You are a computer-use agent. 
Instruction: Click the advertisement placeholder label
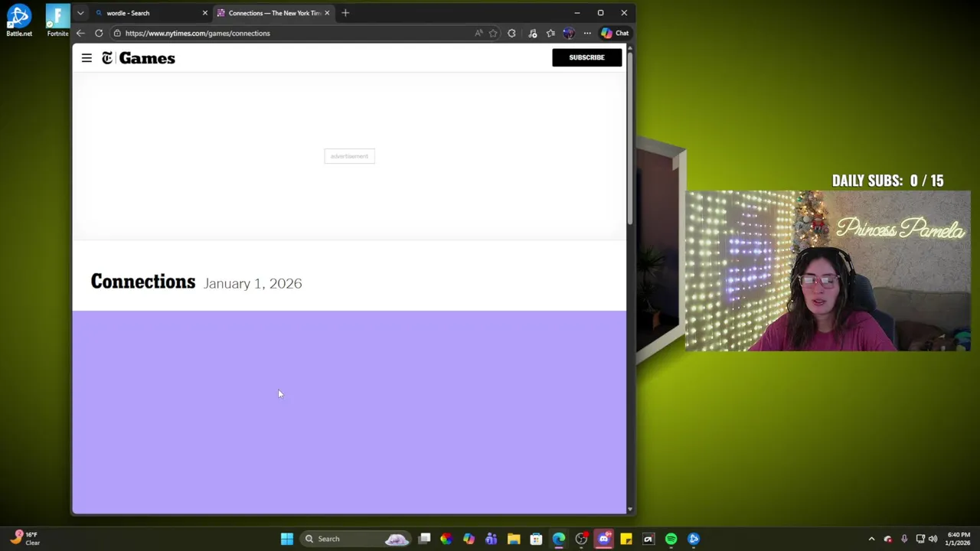pyautogui.click(x=349, y=156)
